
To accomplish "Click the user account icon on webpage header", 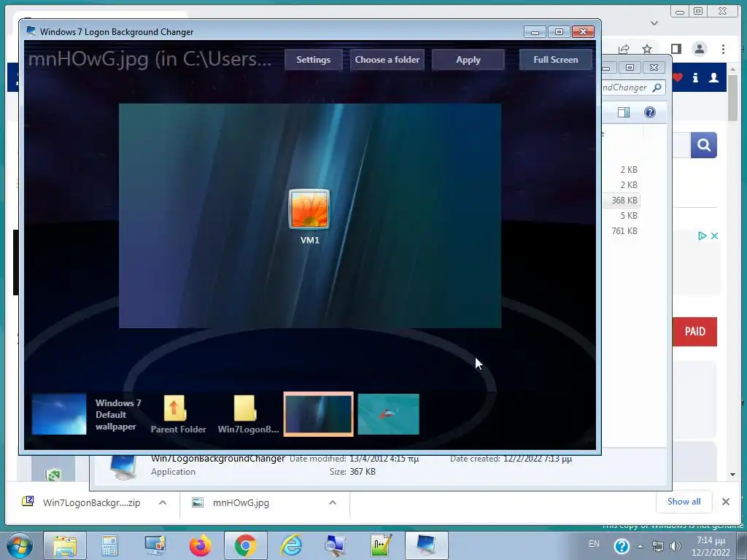I will coord(713,77).
